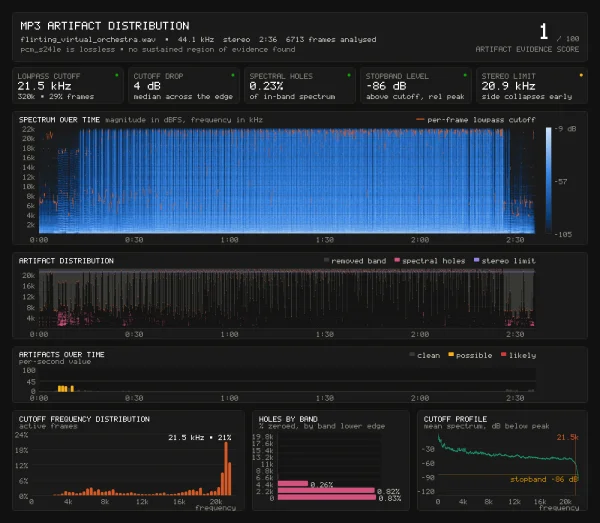Screen dimensions: 600x523
Task: Click the ARTIFACTS OVER TIME heading
Action: point(62,355)
